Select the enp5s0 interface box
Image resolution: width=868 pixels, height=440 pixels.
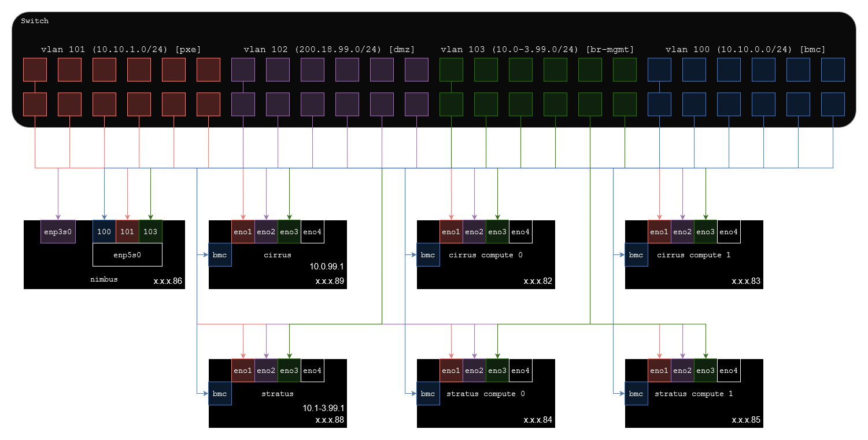point(127,254)
